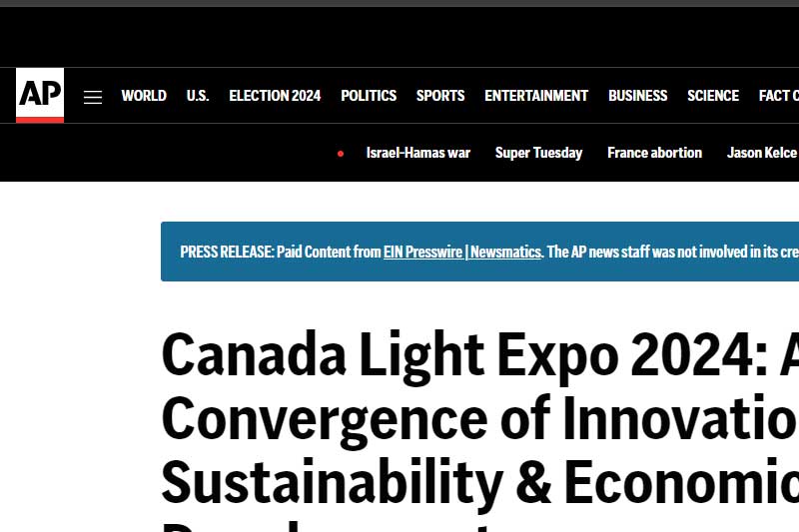
Task: Click the Super Tuesday trending link
Action: click(x=538, y=153)
